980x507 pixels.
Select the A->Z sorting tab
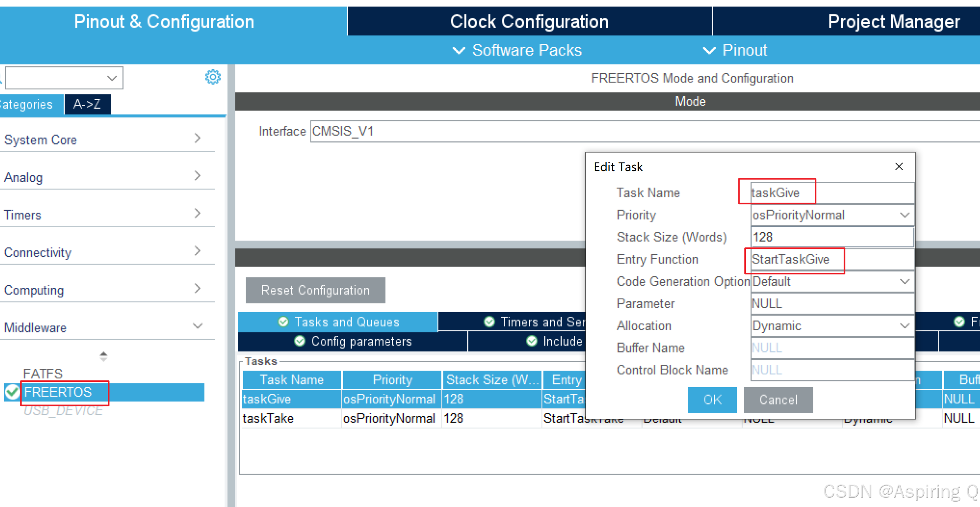pos(87,104)
